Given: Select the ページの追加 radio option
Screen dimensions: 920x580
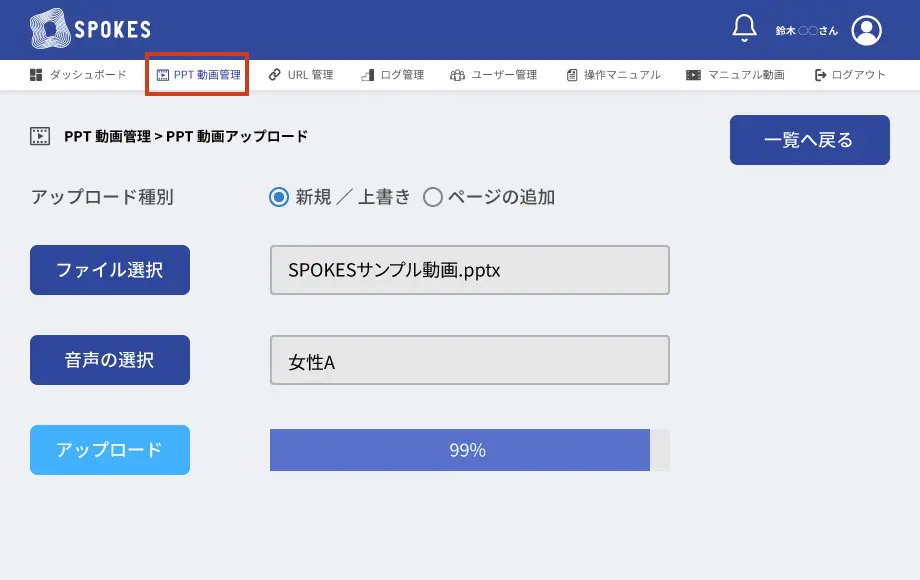Looking at the screenshot, I should point(433,197).
